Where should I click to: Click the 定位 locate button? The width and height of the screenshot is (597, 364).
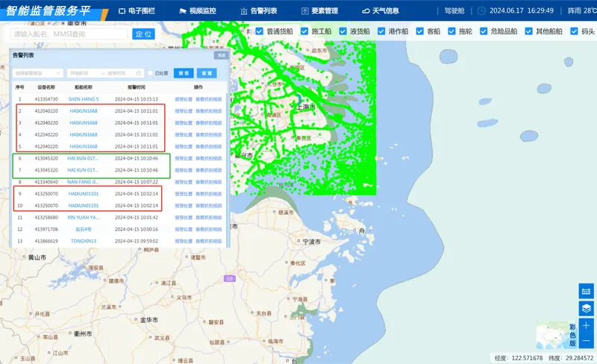click(x=143, y=34)
